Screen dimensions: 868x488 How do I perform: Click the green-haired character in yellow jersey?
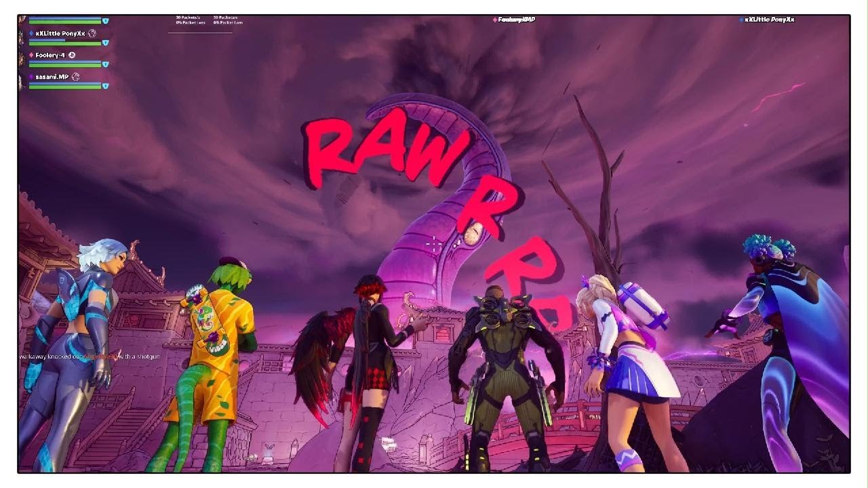203,366
